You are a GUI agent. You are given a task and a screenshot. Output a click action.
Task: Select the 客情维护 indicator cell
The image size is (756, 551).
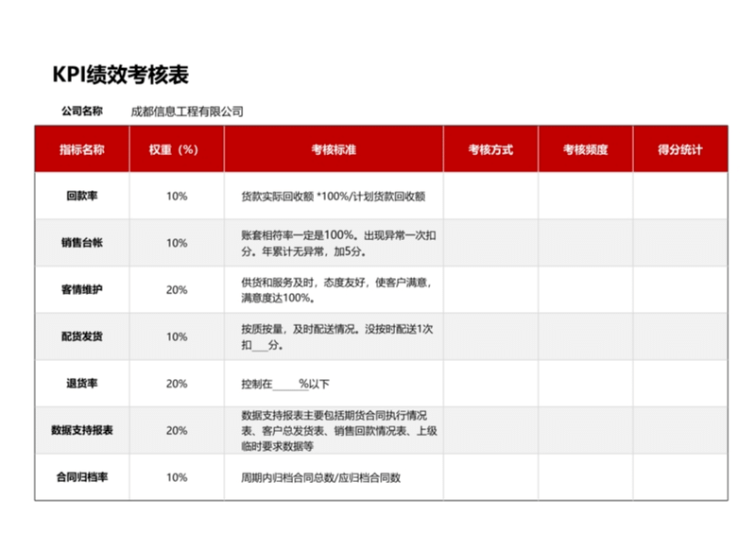tap(81, 290)
